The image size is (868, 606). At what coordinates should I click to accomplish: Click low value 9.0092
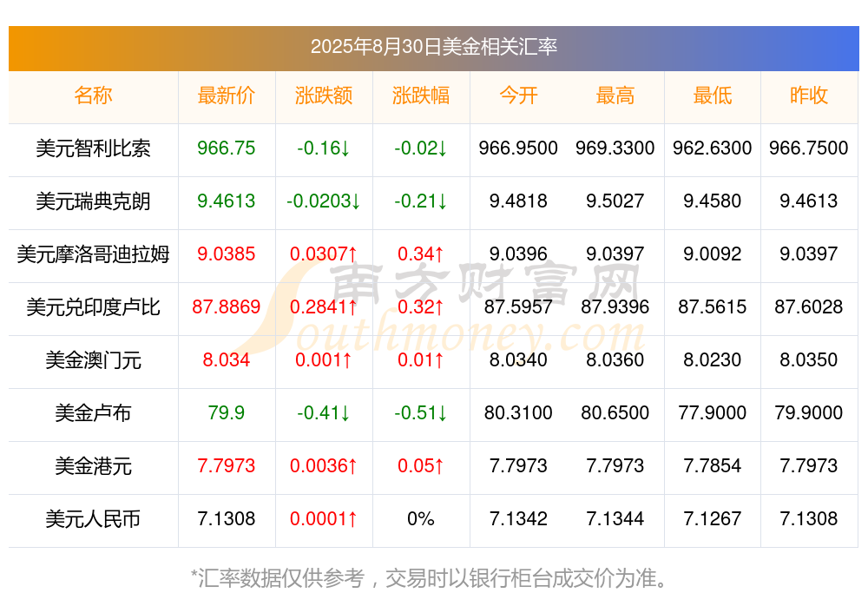point(713,254)
